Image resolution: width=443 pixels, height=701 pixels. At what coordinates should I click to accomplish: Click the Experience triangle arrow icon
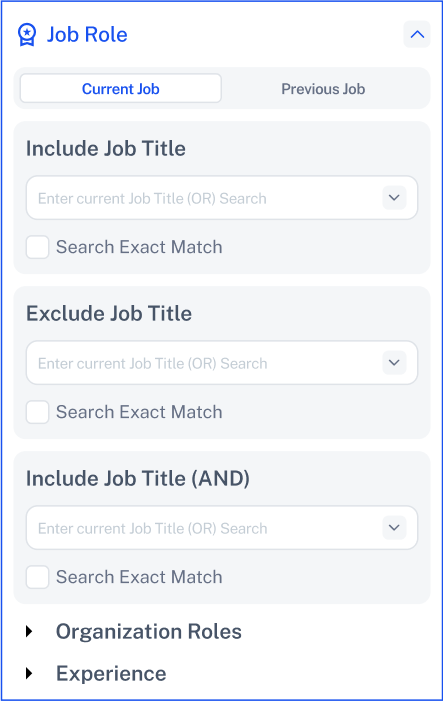[29, 673]
